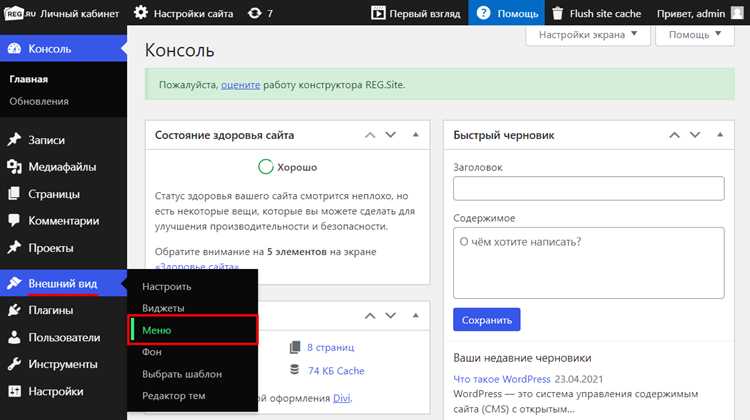Screen dimensions: 750x420
Task: Click the Инструменты wrench icon
Action: coord(14,364)
